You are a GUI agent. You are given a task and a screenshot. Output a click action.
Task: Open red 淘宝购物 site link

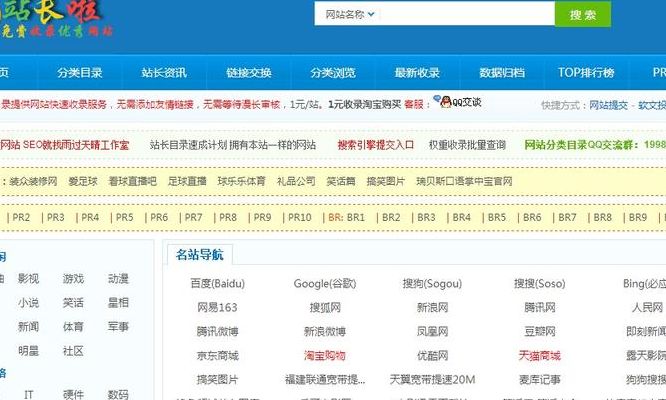click(325, 355)
